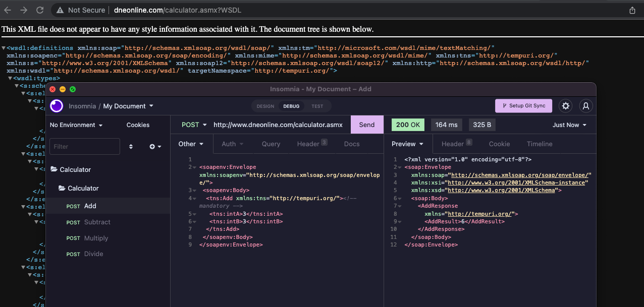This screenshot has height=307, width=644.
Task: Reload the browser page
Action: pos(40,10)
